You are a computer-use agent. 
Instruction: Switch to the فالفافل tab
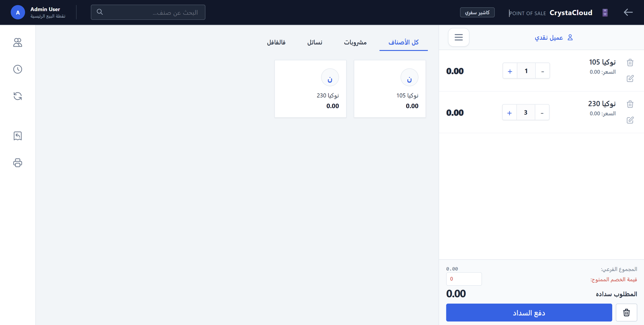(276, 42)
